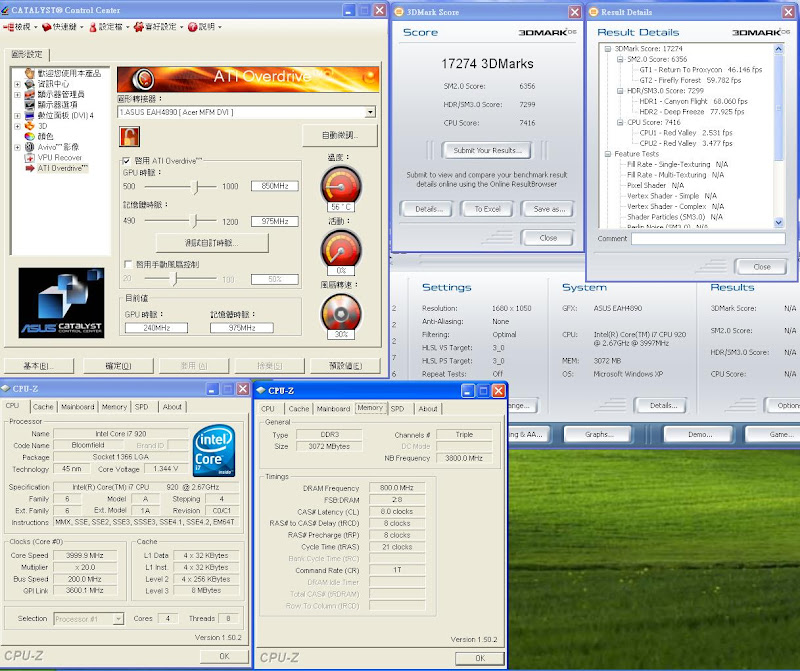Image resolution: width=800 pixels, height=671 pixels.
Task: Click scroll down arrow in Result Details tree
Action: (778, 222)
